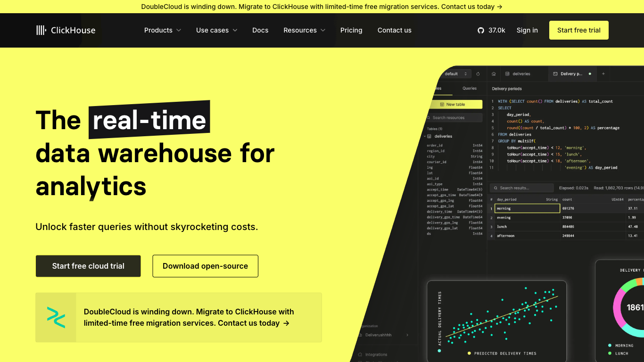
Task: Click the organization icon beside Deliverushhhh
Action: pyautogui.click(x=361, y=335)
